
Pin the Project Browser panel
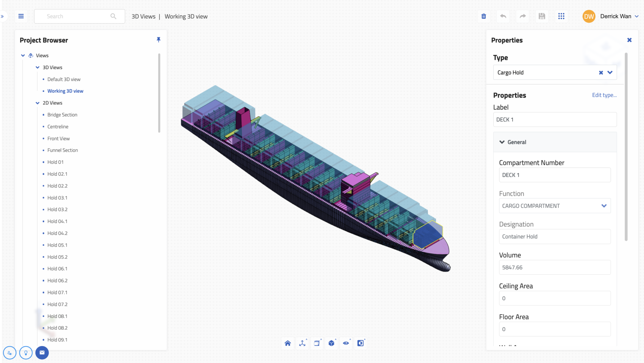(x=159, y=40)
